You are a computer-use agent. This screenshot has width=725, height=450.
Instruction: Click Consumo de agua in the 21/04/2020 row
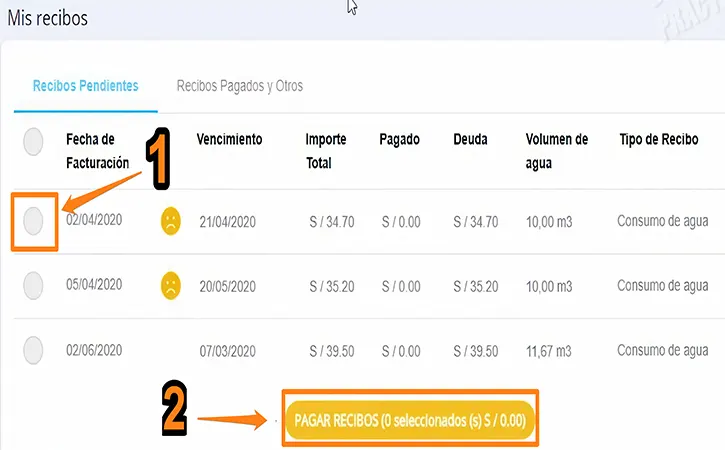(x=663, y=221)
